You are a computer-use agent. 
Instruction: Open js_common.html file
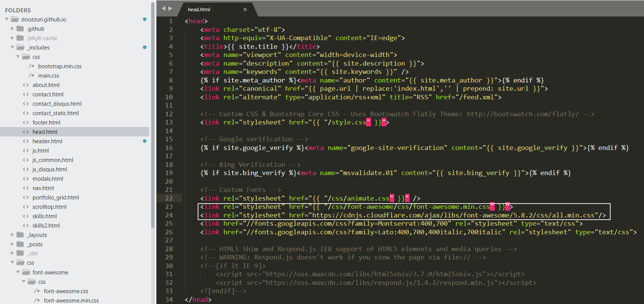pyautogui.click(x=53, y=160)
